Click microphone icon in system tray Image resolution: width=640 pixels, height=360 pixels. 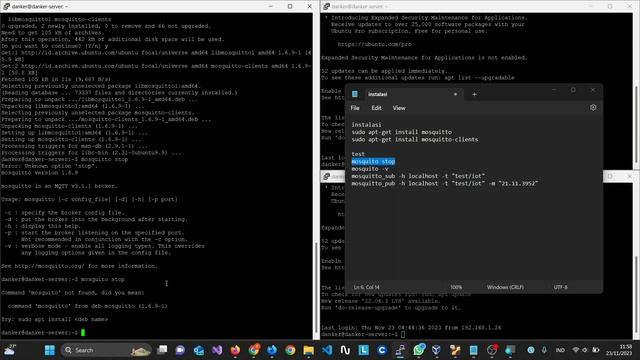pos(544,350)
